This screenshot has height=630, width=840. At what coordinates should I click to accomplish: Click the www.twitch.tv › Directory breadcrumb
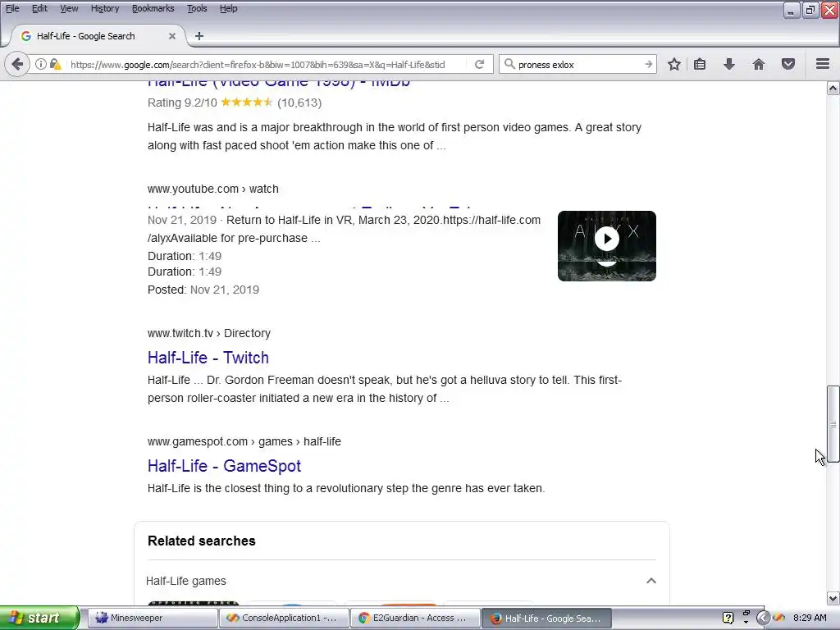(209, 333)
